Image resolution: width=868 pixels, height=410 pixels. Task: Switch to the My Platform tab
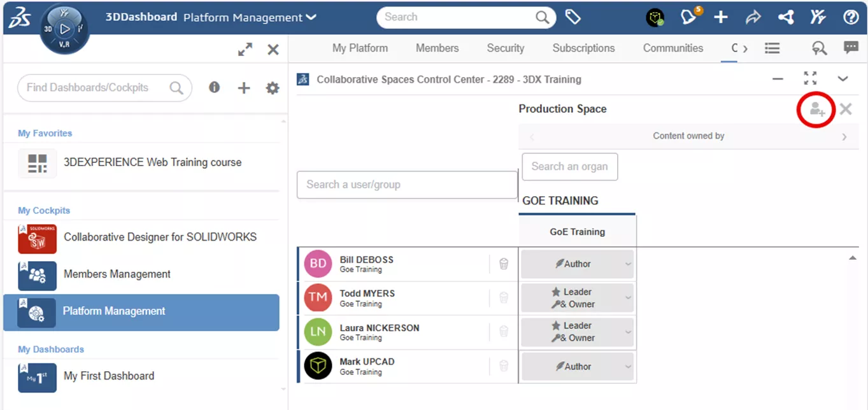pyautogui.click(x=360, y=48)
